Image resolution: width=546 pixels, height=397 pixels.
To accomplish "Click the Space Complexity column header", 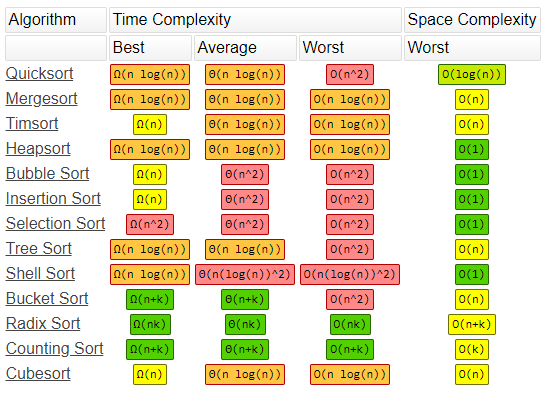I will (472, 20).
